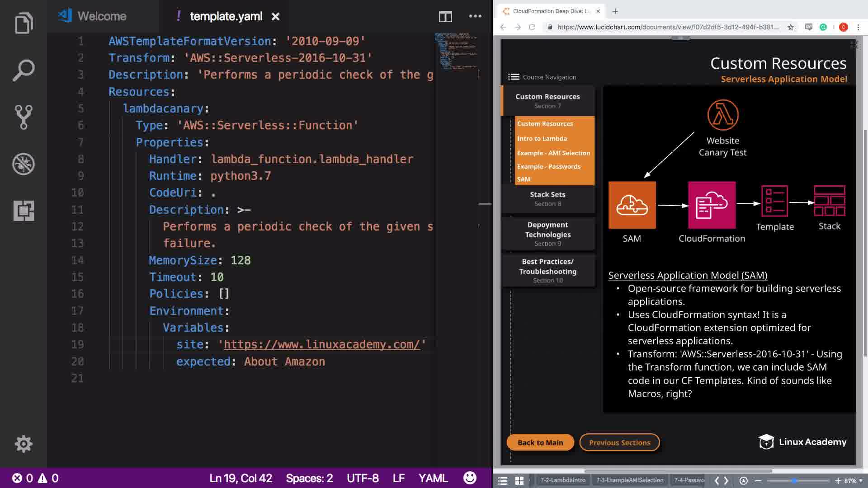Open the Course Navigation menu
868x488 pixels.
542,77
